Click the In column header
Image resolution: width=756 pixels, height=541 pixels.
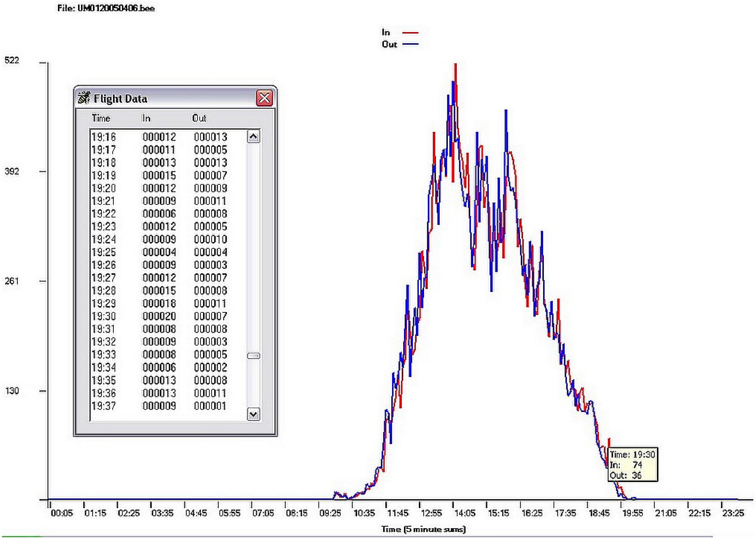click(x=146, y=118)
